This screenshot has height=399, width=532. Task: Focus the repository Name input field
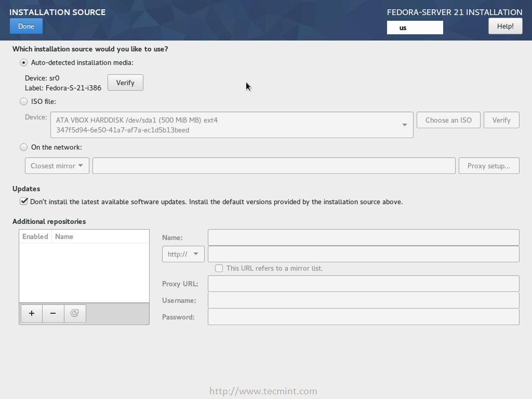click(363, 237)
